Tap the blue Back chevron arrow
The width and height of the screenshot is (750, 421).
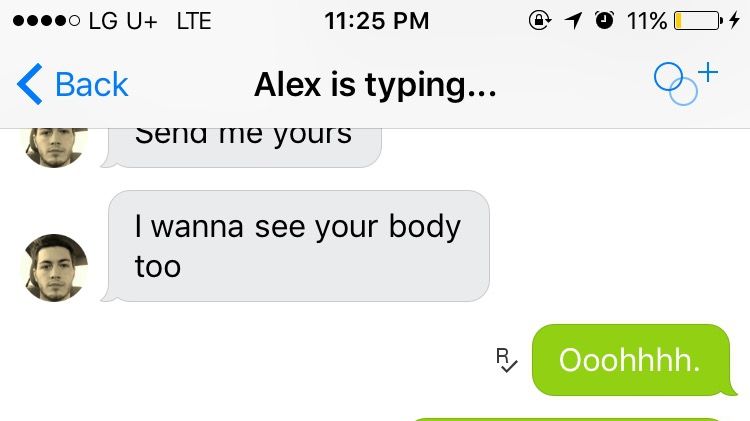(30, 84)
